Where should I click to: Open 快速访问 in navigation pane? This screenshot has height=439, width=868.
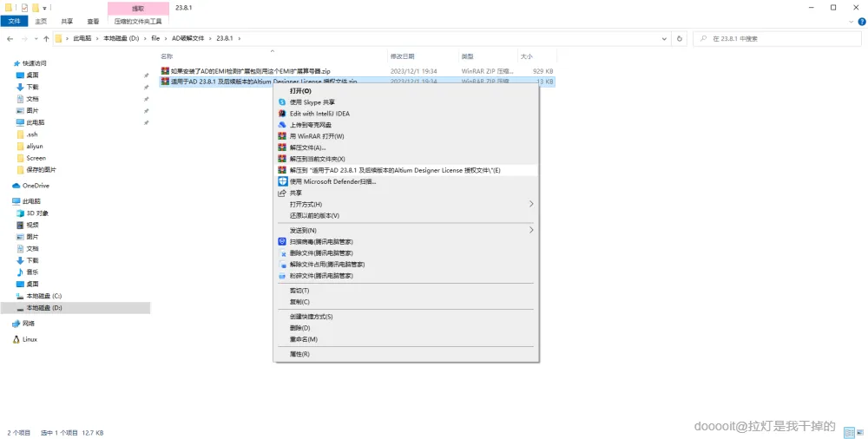(35, 63)
